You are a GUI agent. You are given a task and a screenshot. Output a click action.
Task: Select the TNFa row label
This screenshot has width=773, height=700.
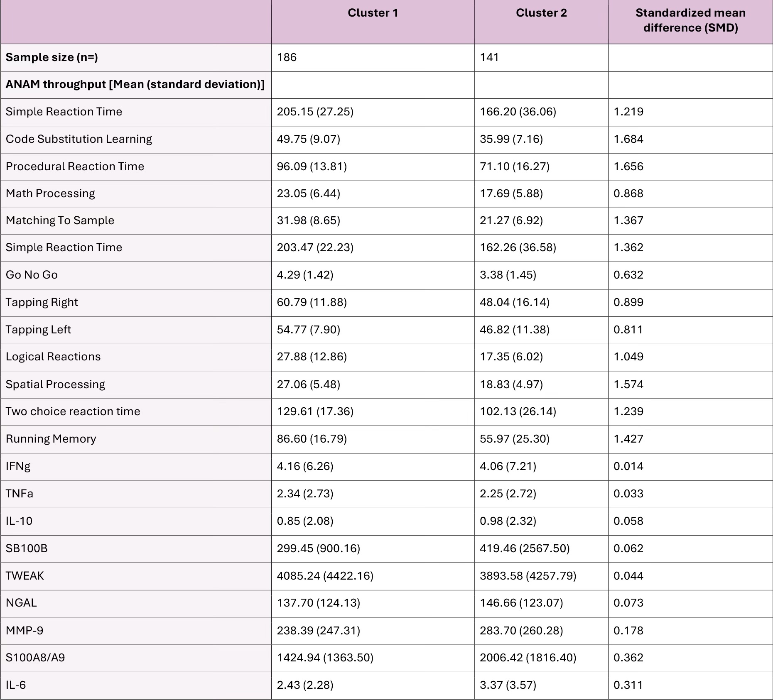click(20, 494)
